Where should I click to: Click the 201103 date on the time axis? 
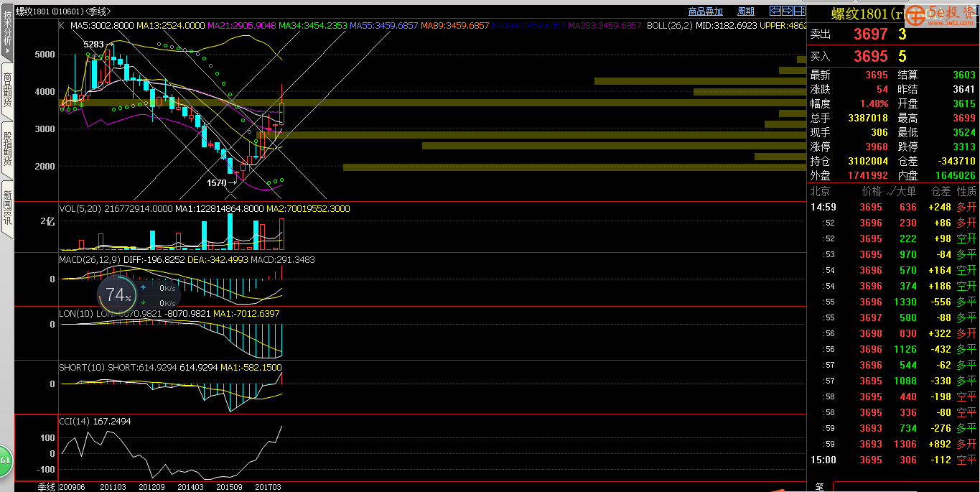[113, 487]
